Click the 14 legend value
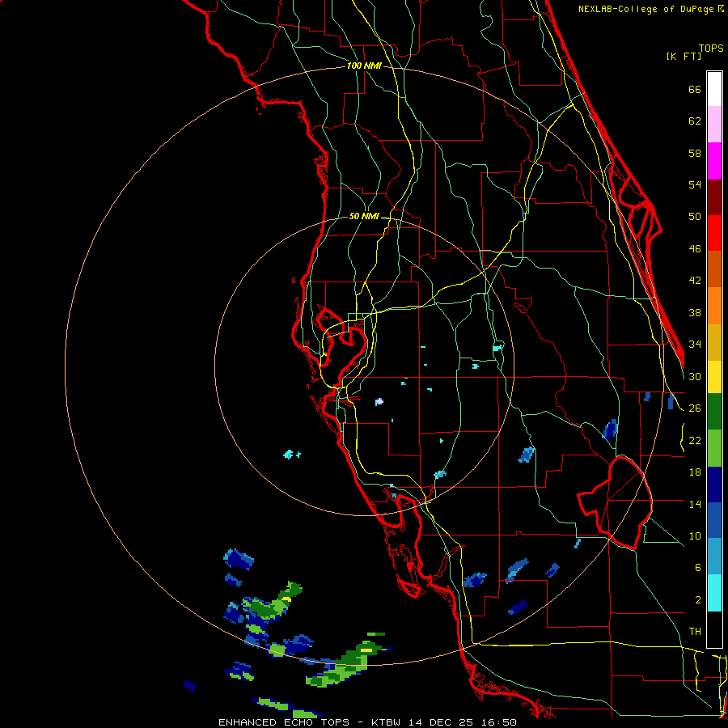This screenshot has height=728, width=728. 695,504
